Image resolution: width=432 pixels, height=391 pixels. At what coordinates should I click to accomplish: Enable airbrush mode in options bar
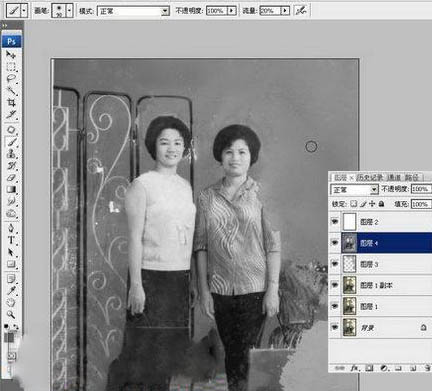click(x=301, y=11)
